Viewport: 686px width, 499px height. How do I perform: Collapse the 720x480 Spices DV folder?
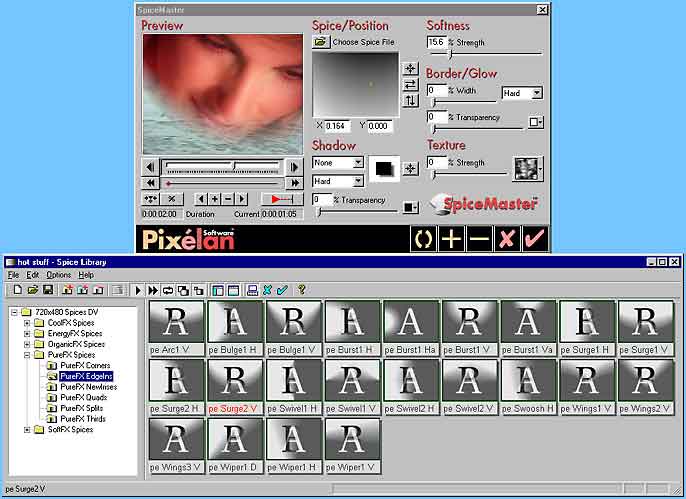pos(14,312)
